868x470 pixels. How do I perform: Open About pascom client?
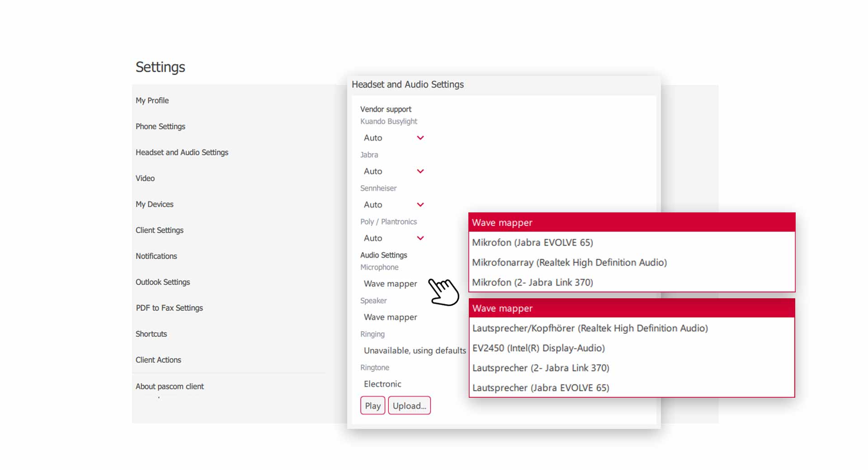click(170, 386)
